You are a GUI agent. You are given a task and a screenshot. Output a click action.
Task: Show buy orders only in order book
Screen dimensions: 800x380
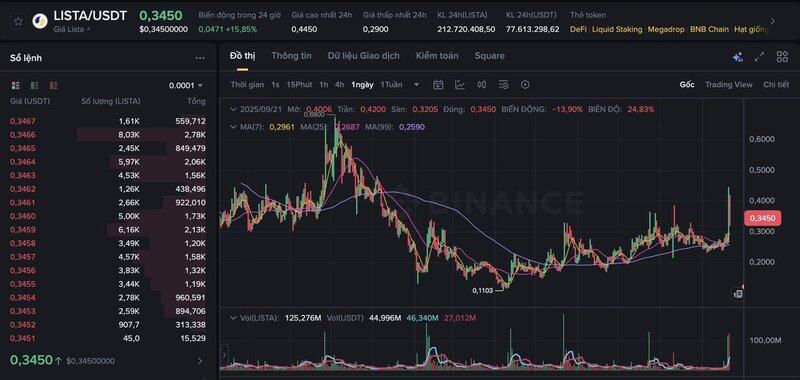[x=35, y=85]
